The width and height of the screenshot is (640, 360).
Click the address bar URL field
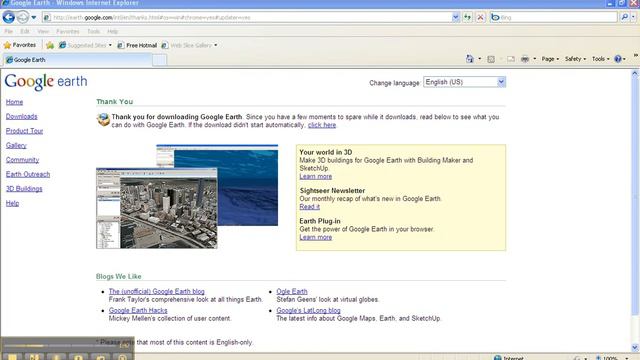point(247,18)
